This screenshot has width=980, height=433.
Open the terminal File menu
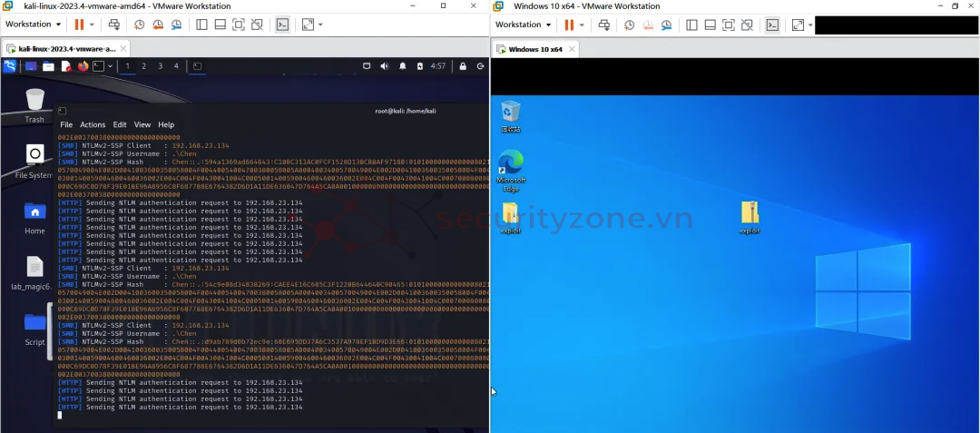(x=66, y=125)
